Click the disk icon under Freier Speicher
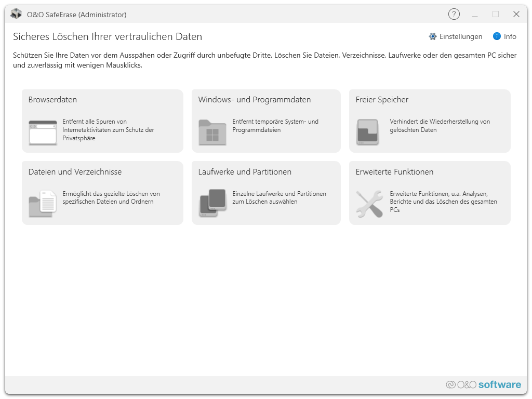The width and height of the screenshot is (532, 399). pyautogui.click(x=367, y=132)
